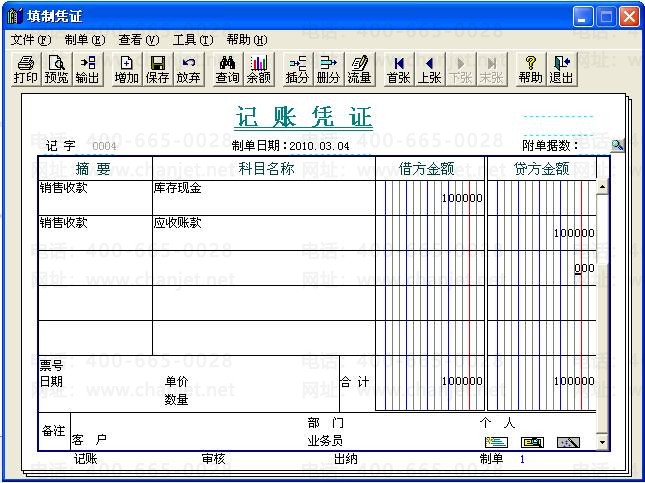Add a new voucher with 增加
Screen dimensions: 645x483
(x=126, y=69)
